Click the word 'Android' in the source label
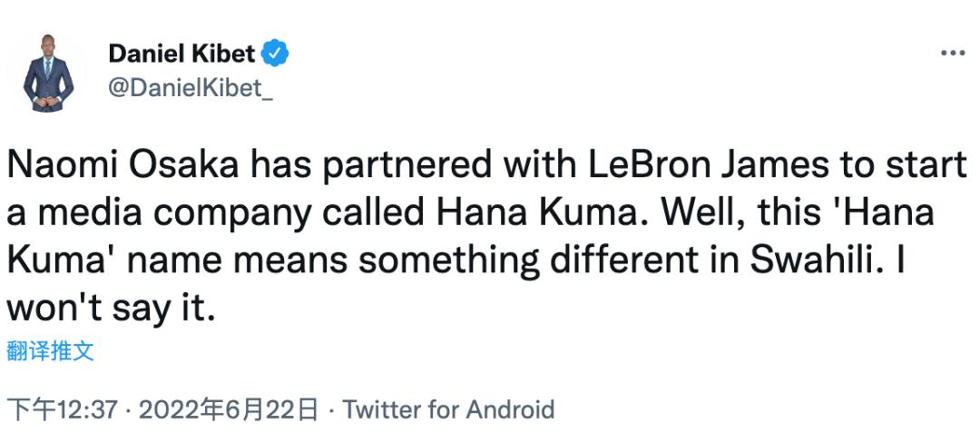 (509, 410)
